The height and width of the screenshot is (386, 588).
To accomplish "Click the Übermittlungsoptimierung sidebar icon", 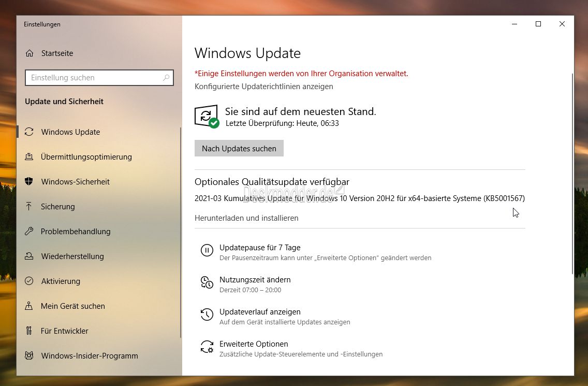I will (29, 156).
